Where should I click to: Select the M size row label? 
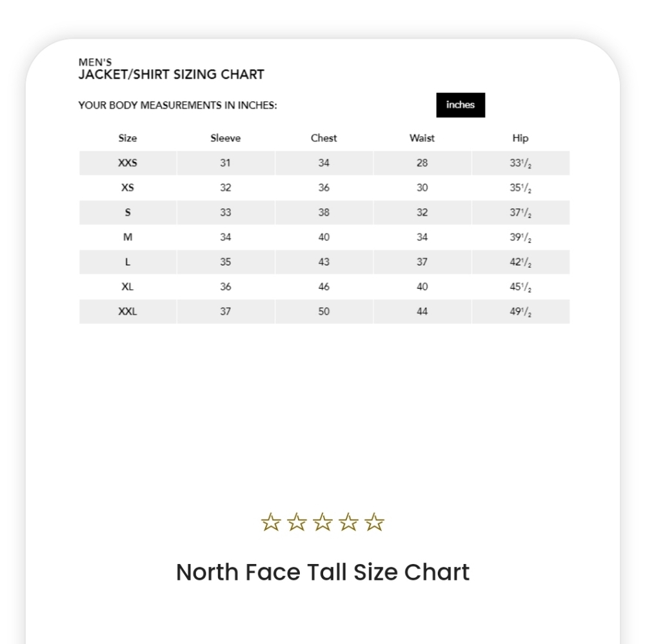click(x=128, y=237)
